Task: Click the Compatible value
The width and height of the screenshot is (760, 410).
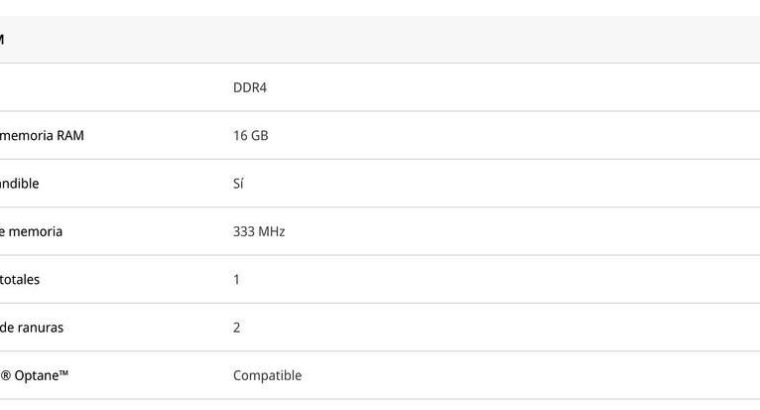Action: (x=267, y=375)
